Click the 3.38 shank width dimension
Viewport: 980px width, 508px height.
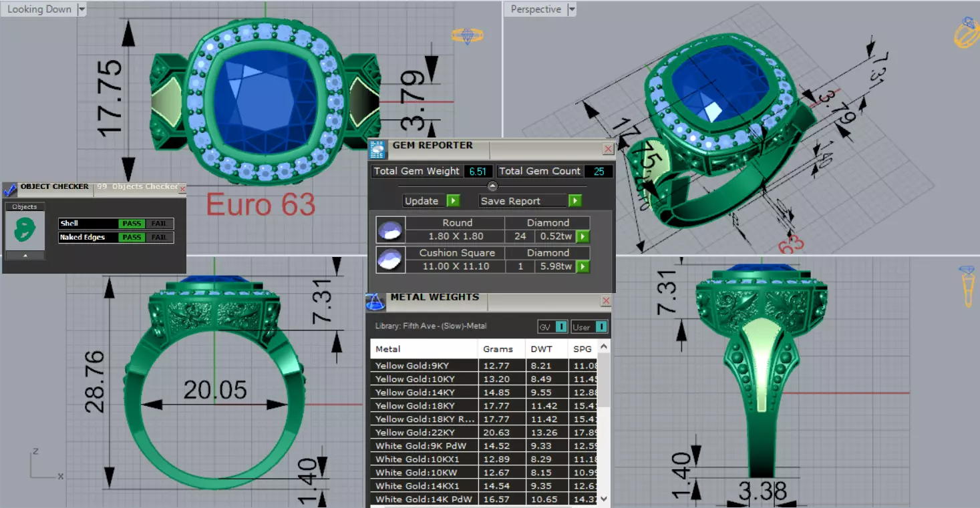[x=763, y=493]
